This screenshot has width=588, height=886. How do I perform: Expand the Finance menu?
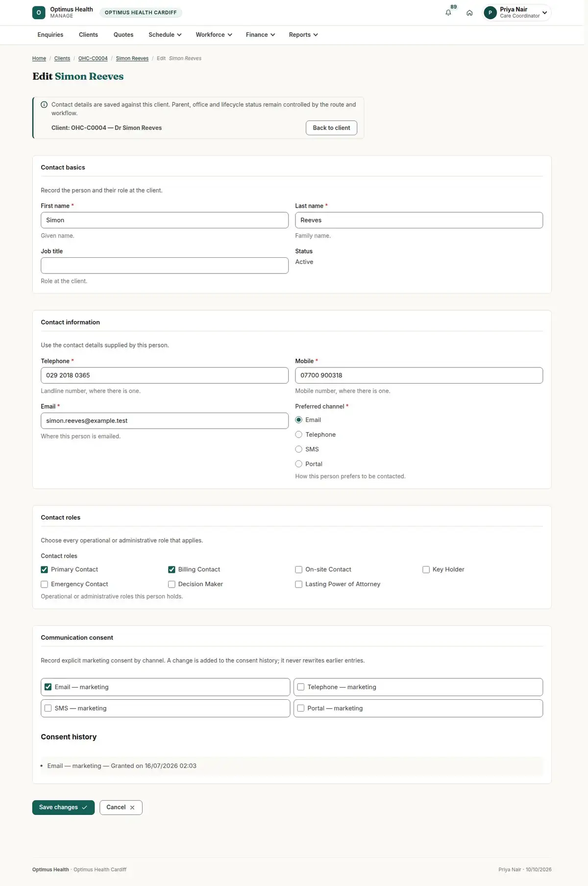[260, 35]
